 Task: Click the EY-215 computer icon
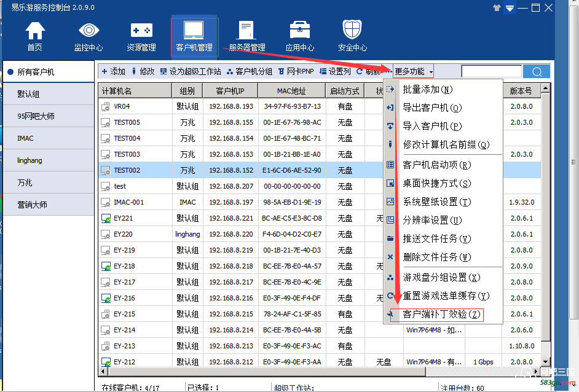click(106, 315)
